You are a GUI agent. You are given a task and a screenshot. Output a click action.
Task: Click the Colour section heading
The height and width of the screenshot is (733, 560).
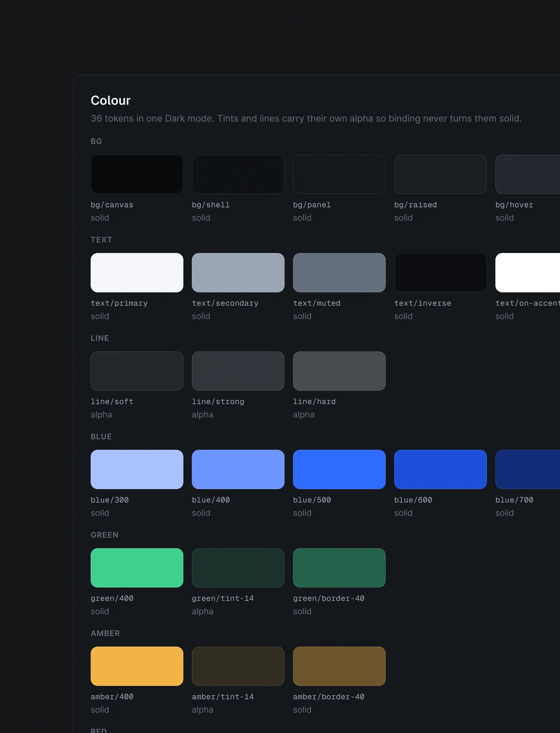[x=111, y=101]
